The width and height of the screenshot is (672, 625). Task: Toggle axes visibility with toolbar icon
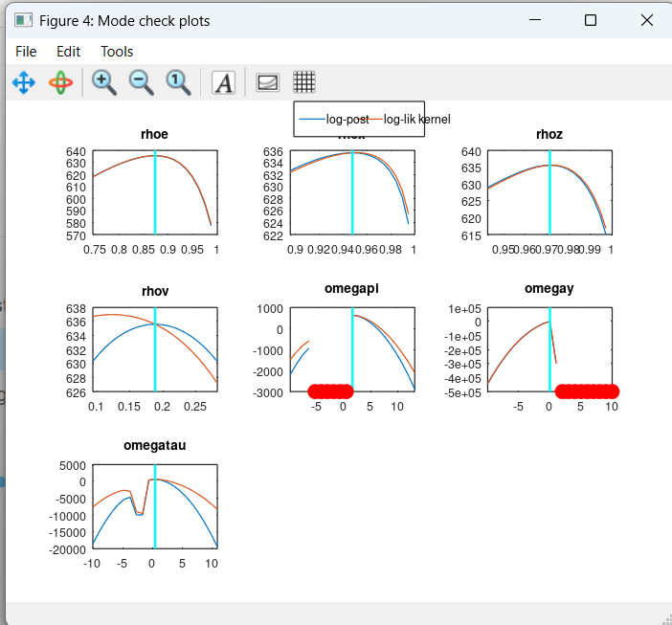tap(268, 82)
